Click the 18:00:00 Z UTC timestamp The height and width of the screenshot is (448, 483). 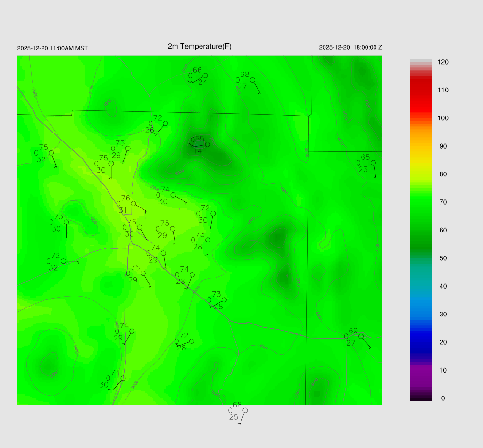[x=350, y=48]
